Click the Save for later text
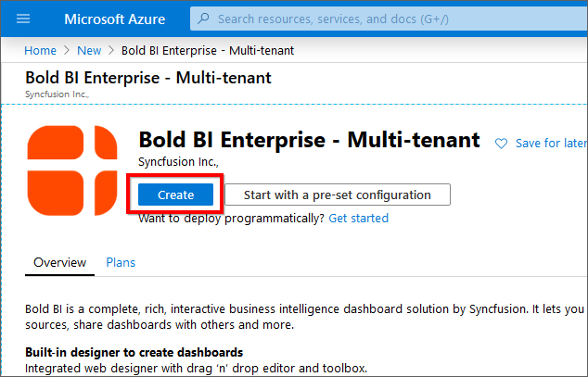The width and height of the screenshot is (588, 377). tap(551, 144)
